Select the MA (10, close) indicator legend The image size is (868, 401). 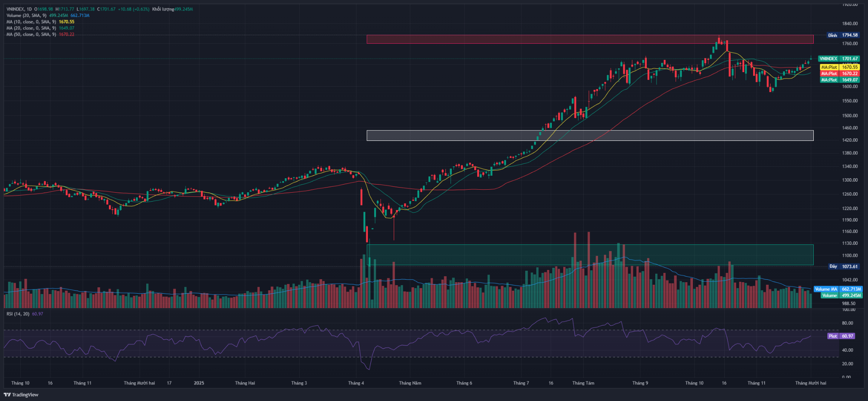point(31,22)
